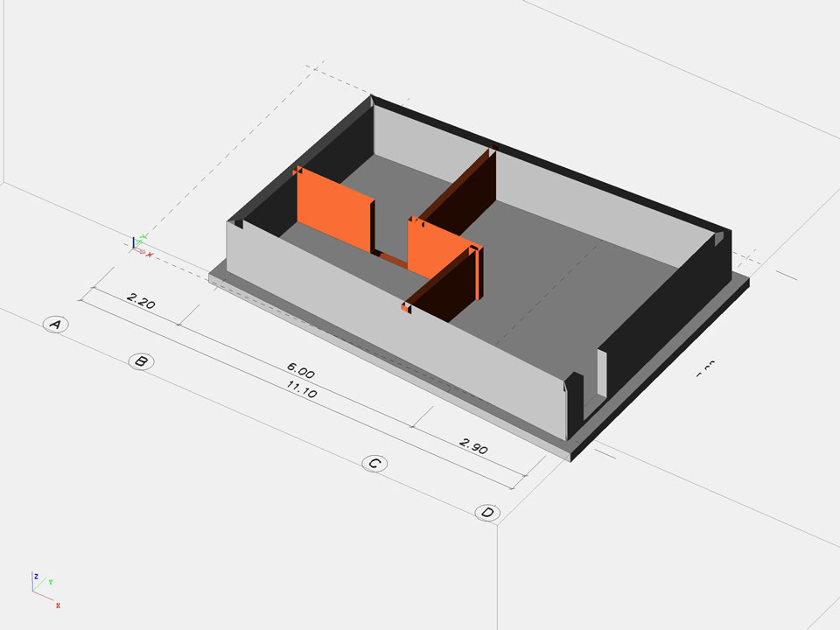
Task: Select grid bubble B
Action: (141, 361)
